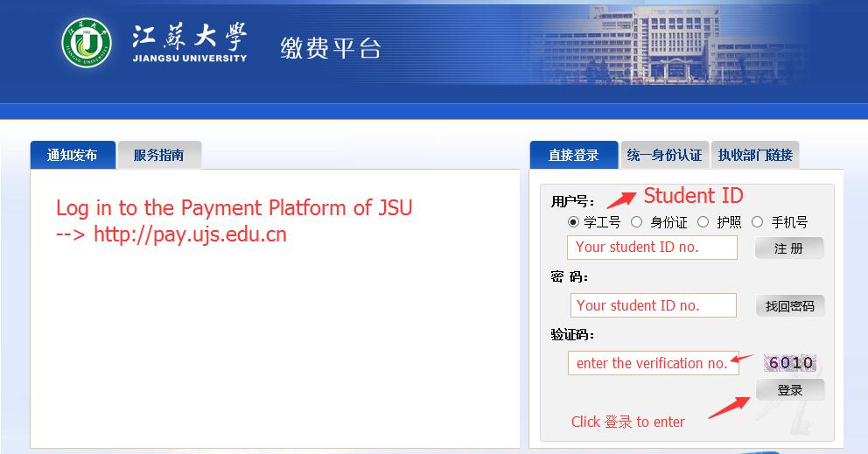
Task: Click the 找回密码 button
Action: 790,306
